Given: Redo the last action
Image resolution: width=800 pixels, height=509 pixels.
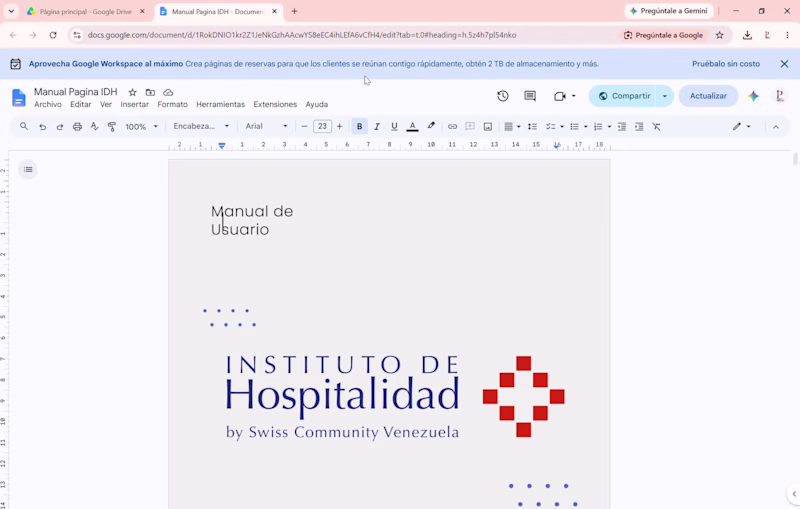Looking at the screenshot, I should [60, 126].
